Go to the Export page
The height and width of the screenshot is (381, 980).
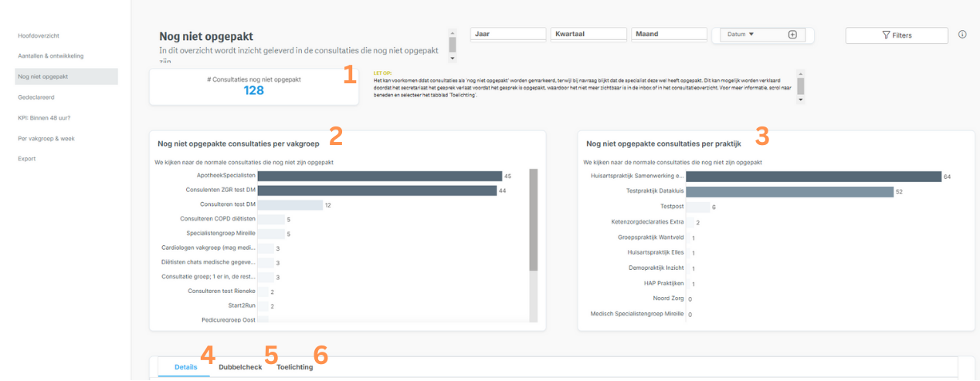click(x=27, y=159)
